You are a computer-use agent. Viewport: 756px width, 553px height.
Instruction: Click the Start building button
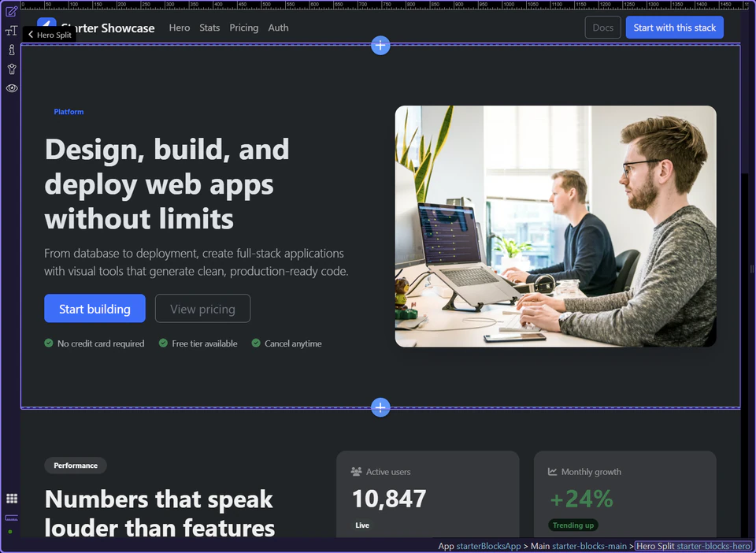pyautogui.click(x=94, y=309)
